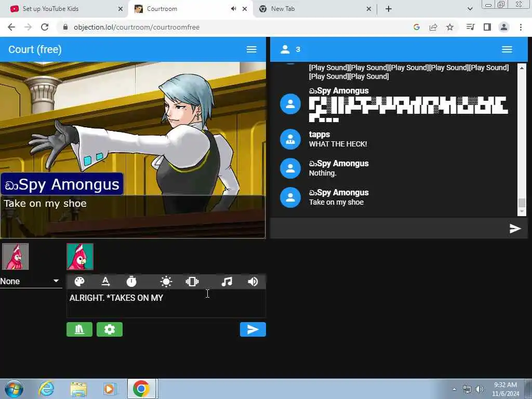Click the Chrome taskbar icon
This screenshot has width=532, height=399.
coord(141,389)
